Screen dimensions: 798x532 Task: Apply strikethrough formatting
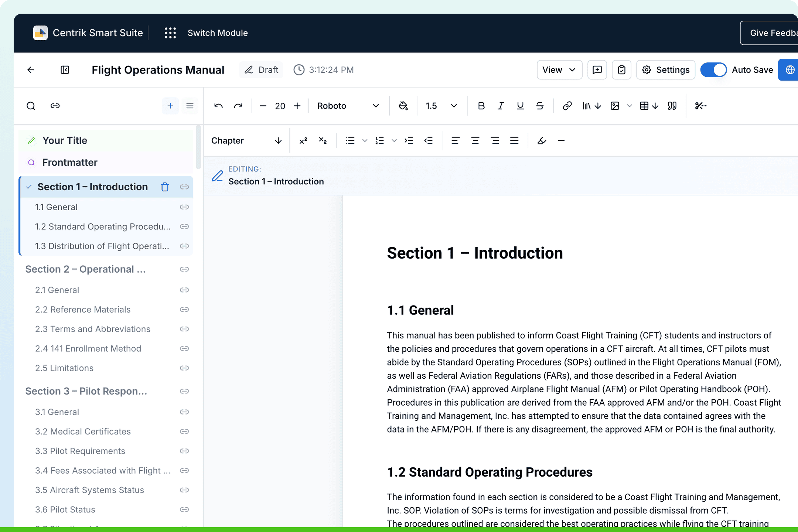click(x=540, y=106)
